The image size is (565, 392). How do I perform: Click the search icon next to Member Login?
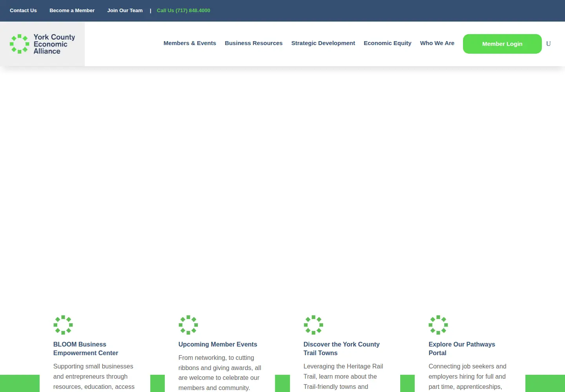pyautogui.click(x=549, y=44)
